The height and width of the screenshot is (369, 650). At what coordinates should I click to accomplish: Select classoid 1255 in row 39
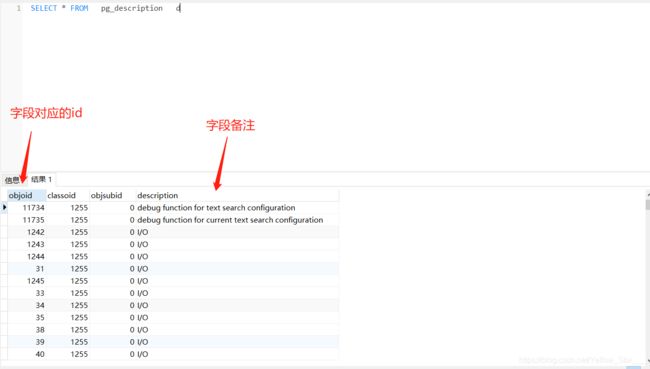(67, 342)
